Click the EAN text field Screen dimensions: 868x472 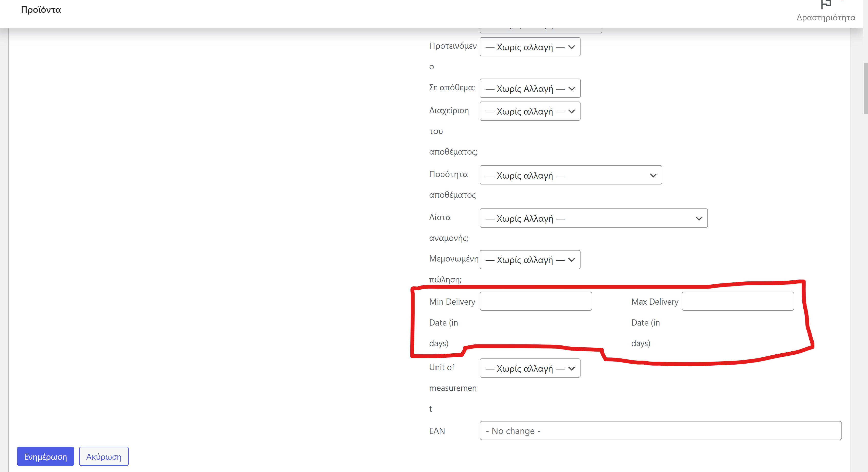[660, 431]
